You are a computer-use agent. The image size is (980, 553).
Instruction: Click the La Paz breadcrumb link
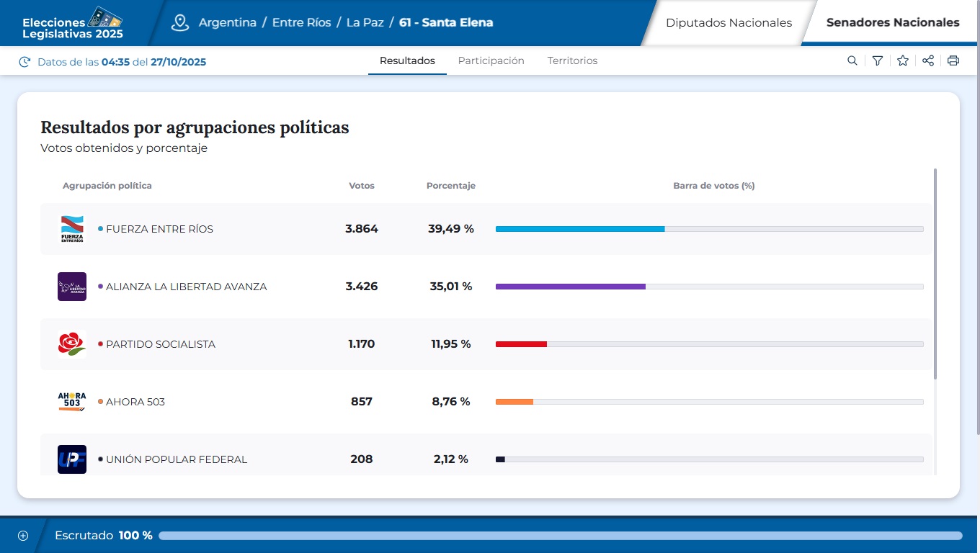tap(365, 22)
